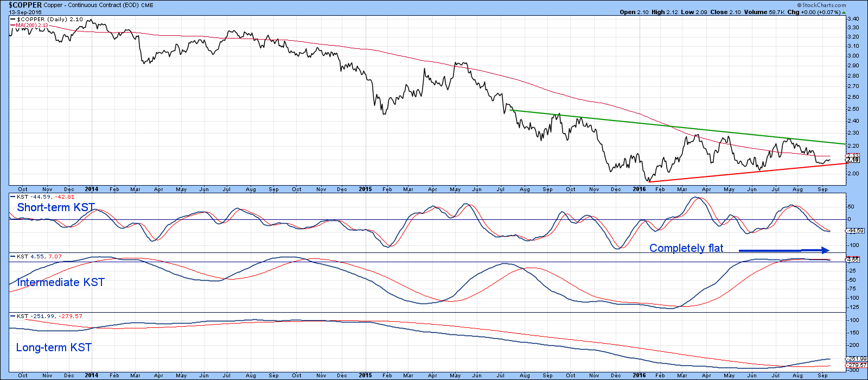
Task: Select the Short-term KST panel label
Action: pos(56,207)
